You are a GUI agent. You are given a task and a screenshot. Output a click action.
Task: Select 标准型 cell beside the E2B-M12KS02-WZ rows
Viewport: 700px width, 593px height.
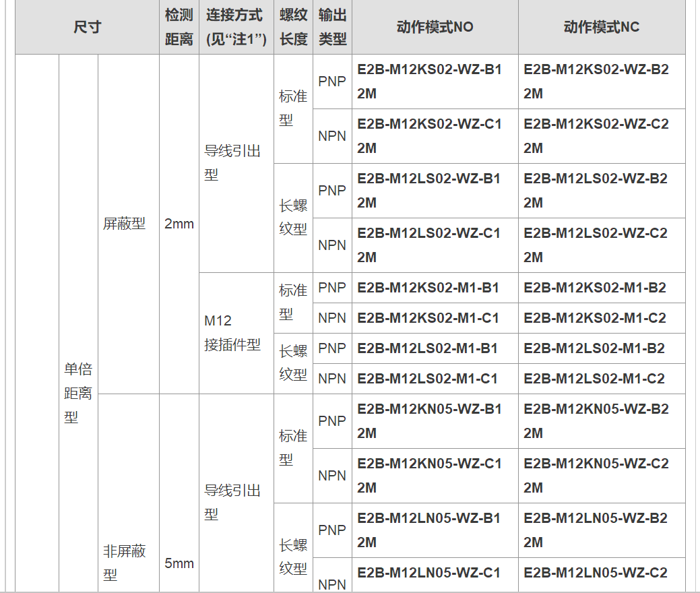pos(293,109)
